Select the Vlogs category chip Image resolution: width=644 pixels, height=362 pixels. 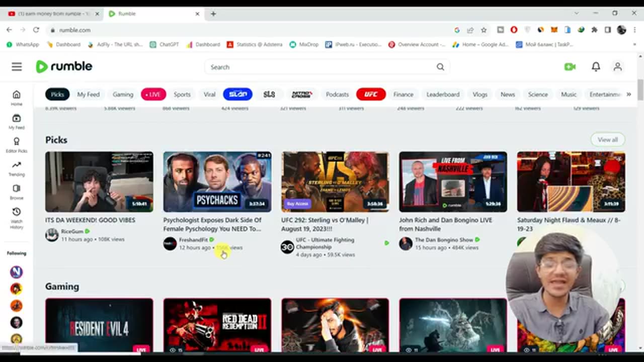pyautogui.click(x=479, y=94)
